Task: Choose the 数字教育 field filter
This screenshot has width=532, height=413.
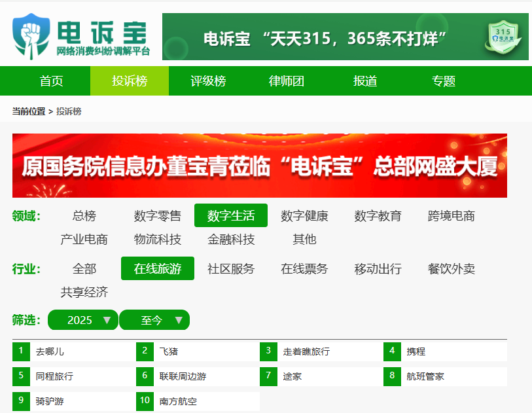Action: 378,215
